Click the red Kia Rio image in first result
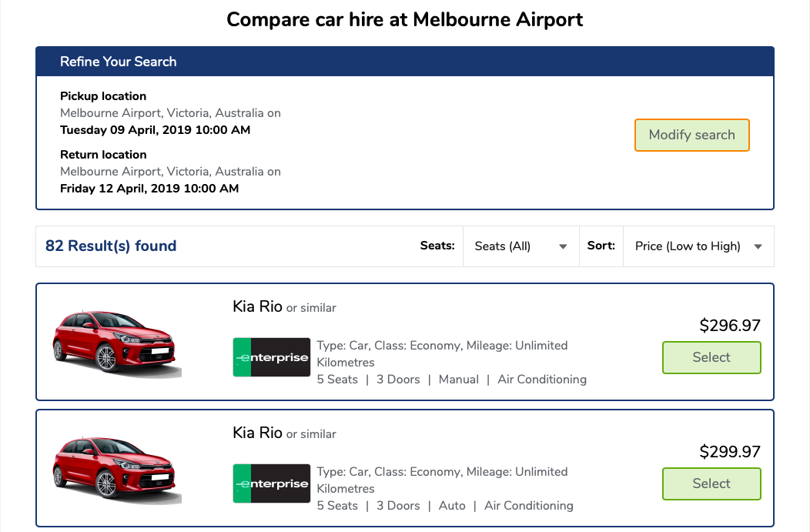Image resolution: width=810 pixels, height=532 pixels. (115, 342)
